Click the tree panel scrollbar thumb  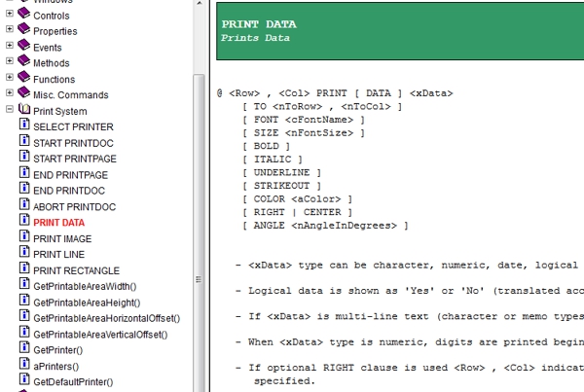(x=199, y=232)
